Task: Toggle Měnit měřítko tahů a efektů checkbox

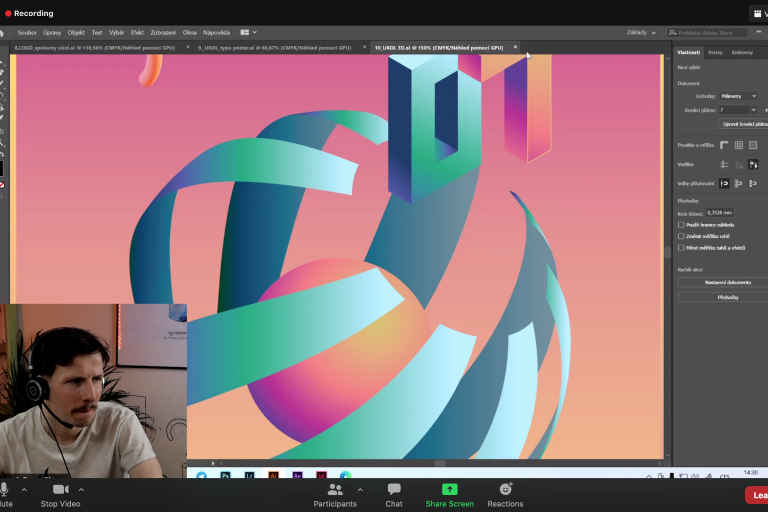Action: pos(681,247)
